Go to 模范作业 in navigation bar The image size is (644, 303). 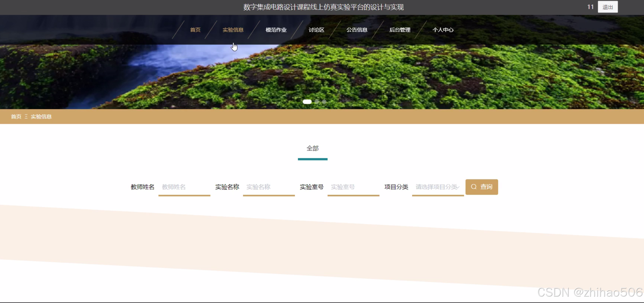coord(276,30)
